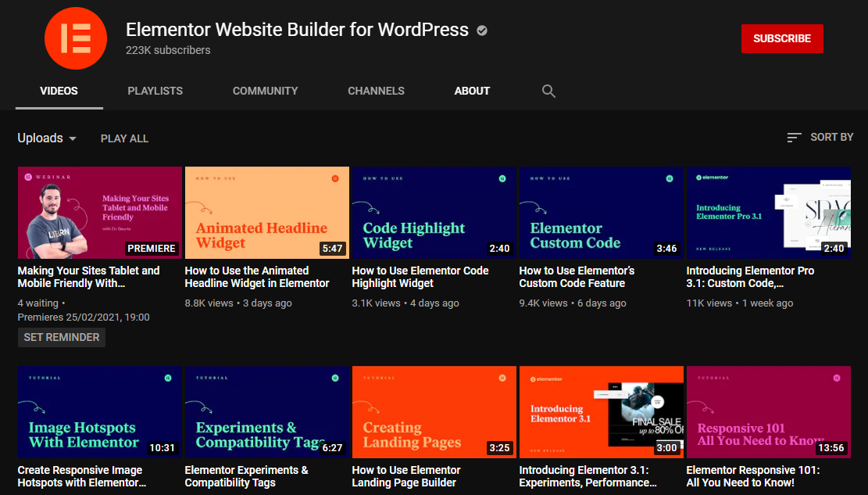Open title How to Use Elementor Code Highlight Widget
Screen dimensions: 868x495
tap(420, 277)
